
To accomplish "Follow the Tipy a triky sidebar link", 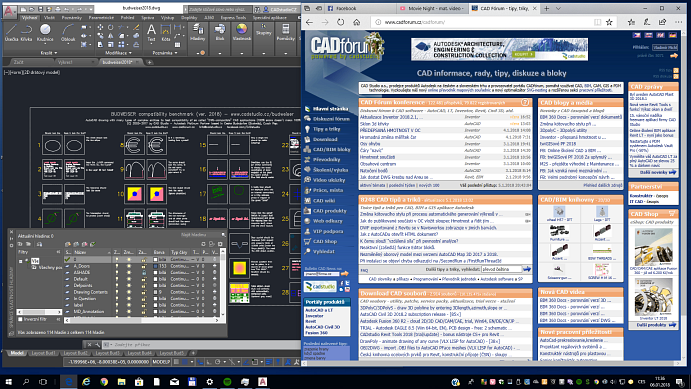I will pos(327,129).
